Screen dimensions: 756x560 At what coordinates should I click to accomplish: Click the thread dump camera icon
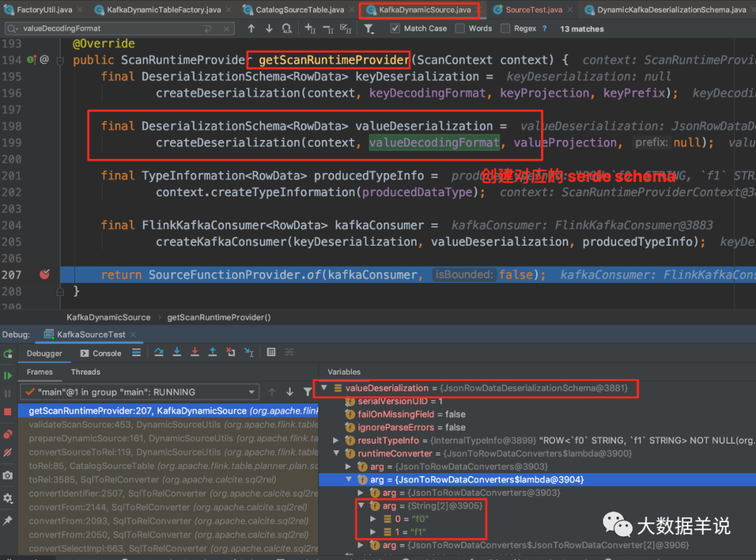[x=8, y=475]
